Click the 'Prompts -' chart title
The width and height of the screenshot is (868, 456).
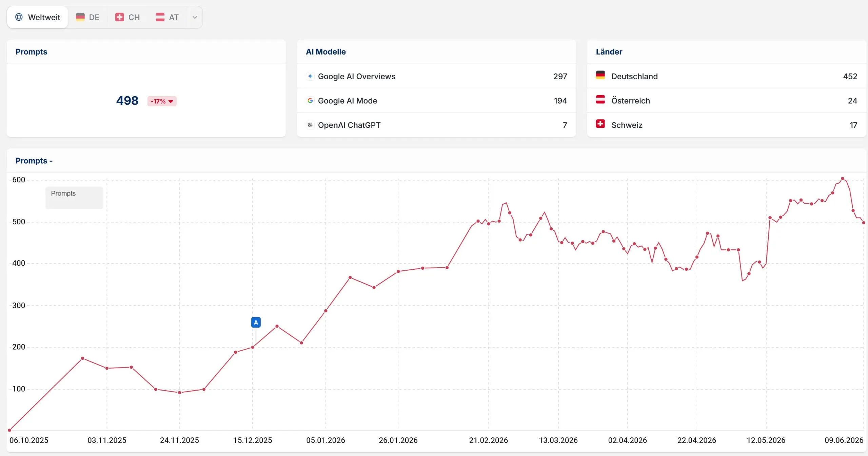tap(34, 161)
